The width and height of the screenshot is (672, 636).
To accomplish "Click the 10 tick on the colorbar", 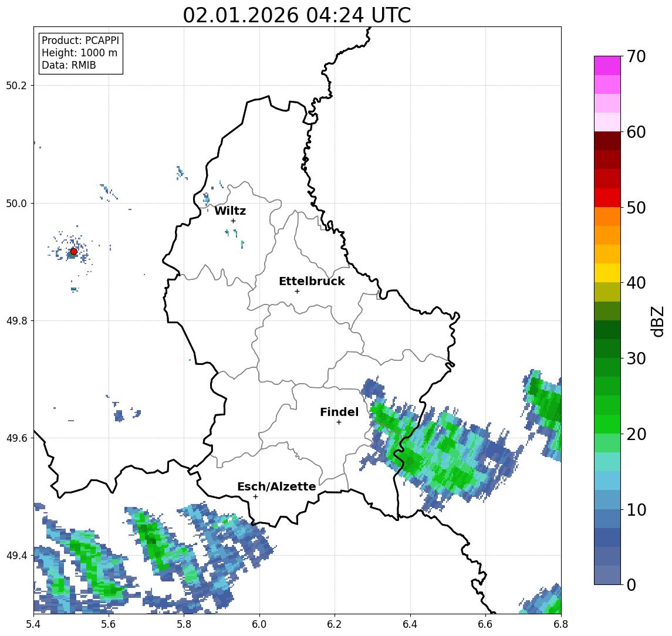I will tap(636, 510).
